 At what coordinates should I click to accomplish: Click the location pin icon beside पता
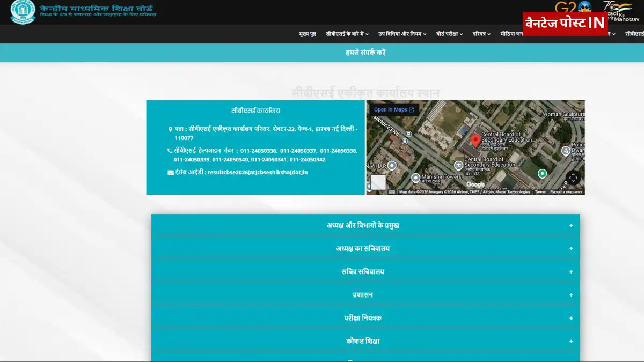tap(171, 129)
